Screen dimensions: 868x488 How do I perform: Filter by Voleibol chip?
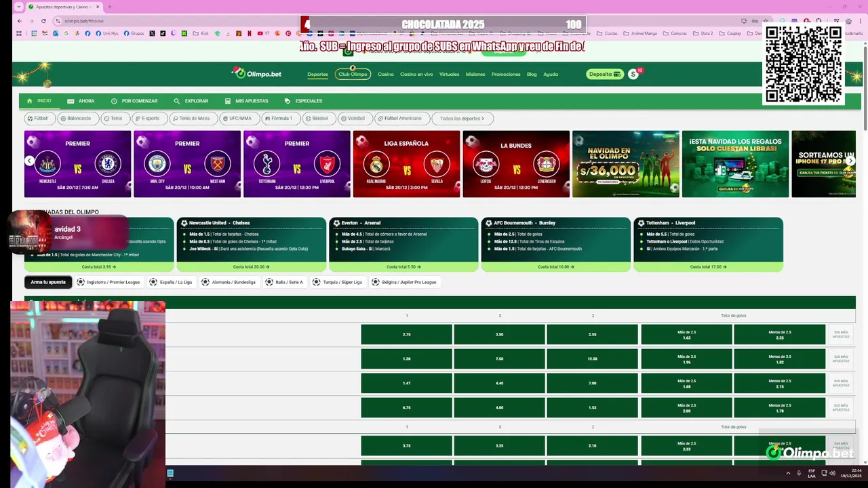(355, 119)
